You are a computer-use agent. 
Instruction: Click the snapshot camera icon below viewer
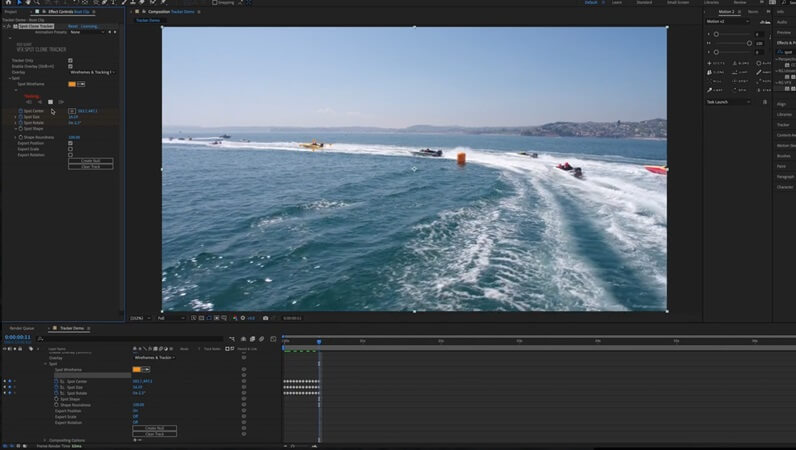point(266,318)
